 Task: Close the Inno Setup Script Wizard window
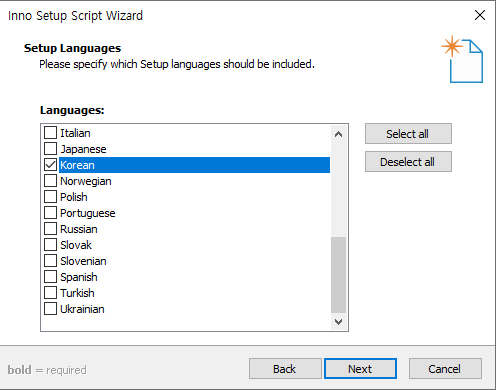click(x=480, y=15)
